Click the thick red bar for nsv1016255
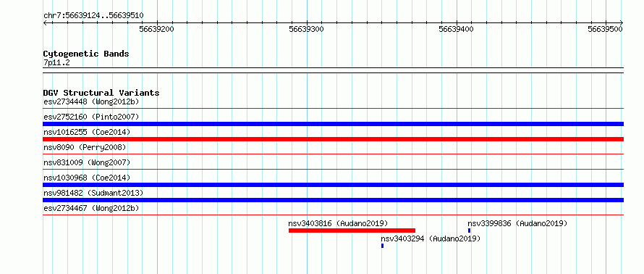Image resolution: width=644 pixels, height=274 pixels. 333,139
